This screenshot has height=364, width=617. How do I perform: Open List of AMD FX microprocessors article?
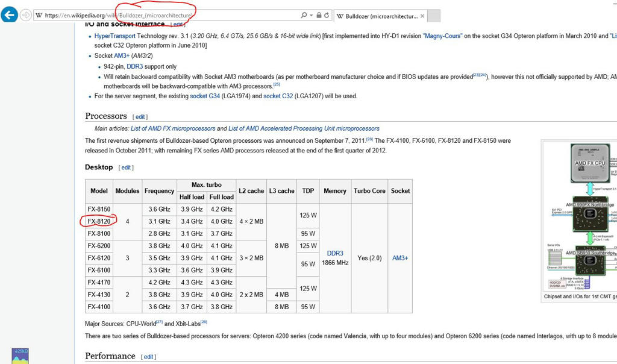(173, 128)
